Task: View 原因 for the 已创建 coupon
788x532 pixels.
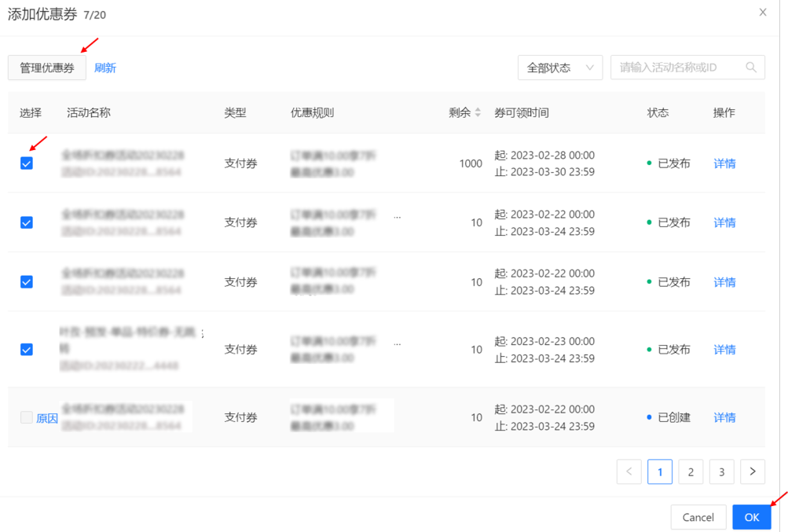Action: 46,418
